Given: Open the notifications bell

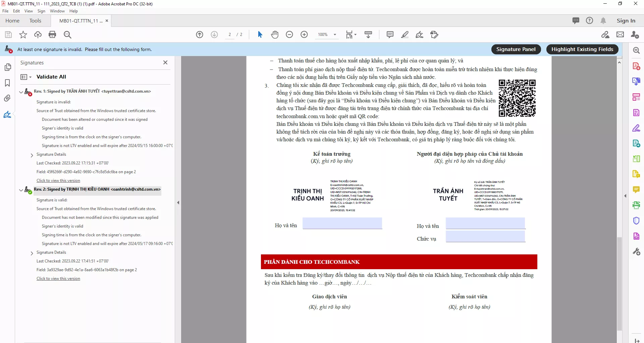Looking at the screenshot, I should click(x=603, y=20).
